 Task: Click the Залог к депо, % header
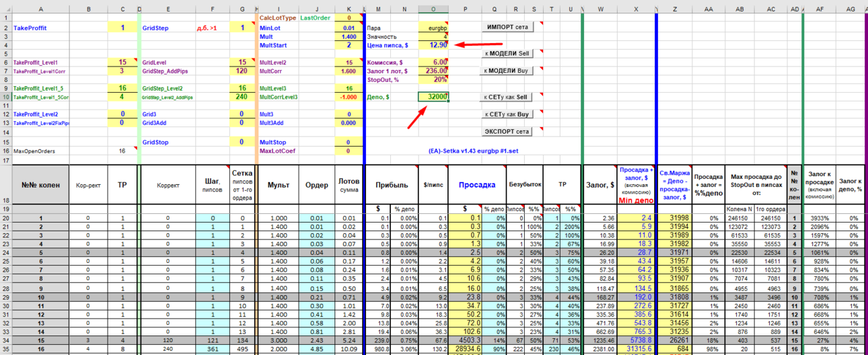pyautogui.click(x=851, y=184)
